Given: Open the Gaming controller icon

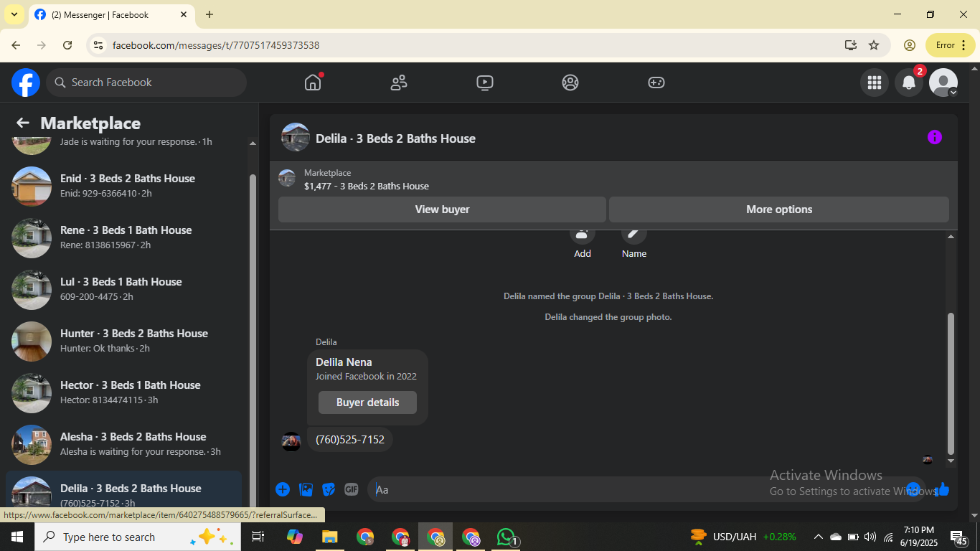Looking at the screenshot, I should point(656,83).
